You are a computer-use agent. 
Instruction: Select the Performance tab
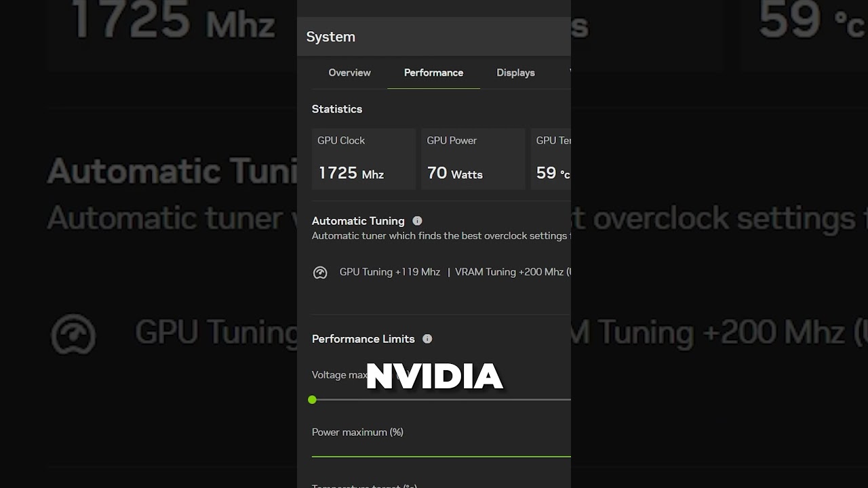click(433, 73)
